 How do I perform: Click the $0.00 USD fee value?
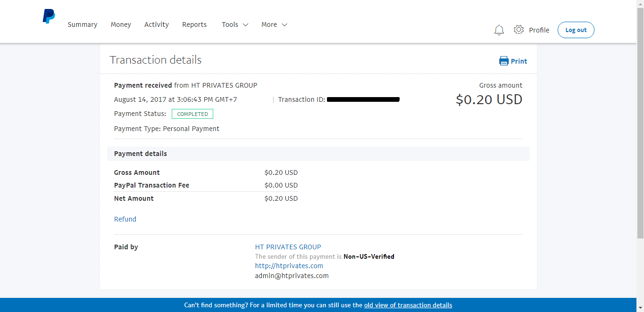pos(281,185)
